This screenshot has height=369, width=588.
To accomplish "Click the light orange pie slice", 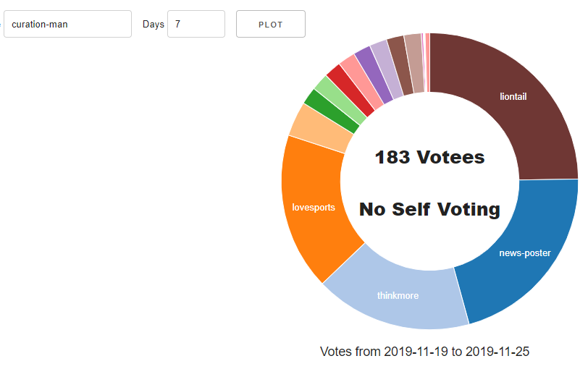I will 319,129.
